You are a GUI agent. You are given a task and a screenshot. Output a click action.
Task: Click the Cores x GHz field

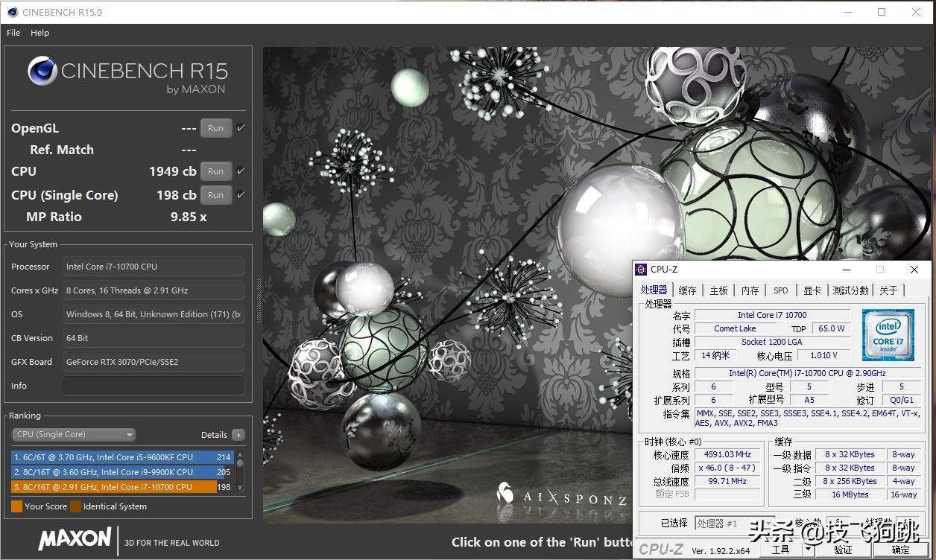154,290
